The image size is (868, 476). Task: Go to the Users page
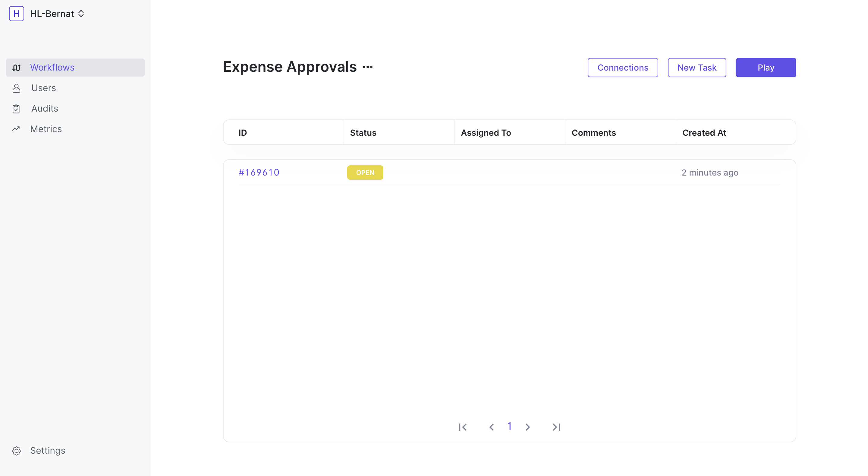[43, 88]
